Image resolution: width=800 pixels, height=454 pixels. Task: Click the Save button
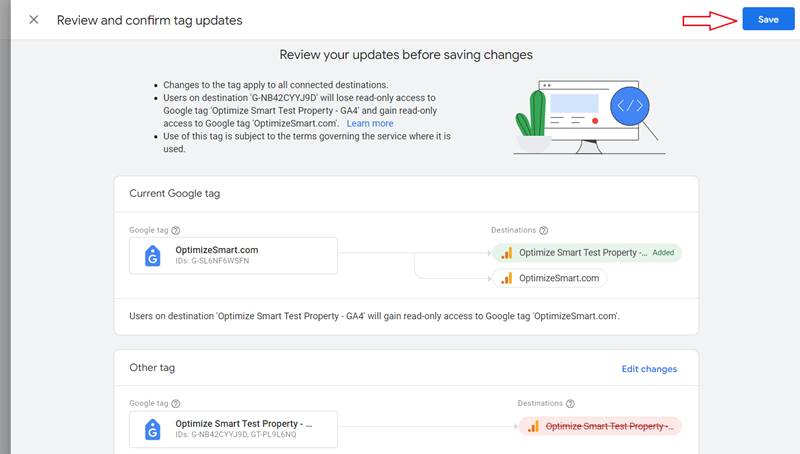tap(768, 19)
